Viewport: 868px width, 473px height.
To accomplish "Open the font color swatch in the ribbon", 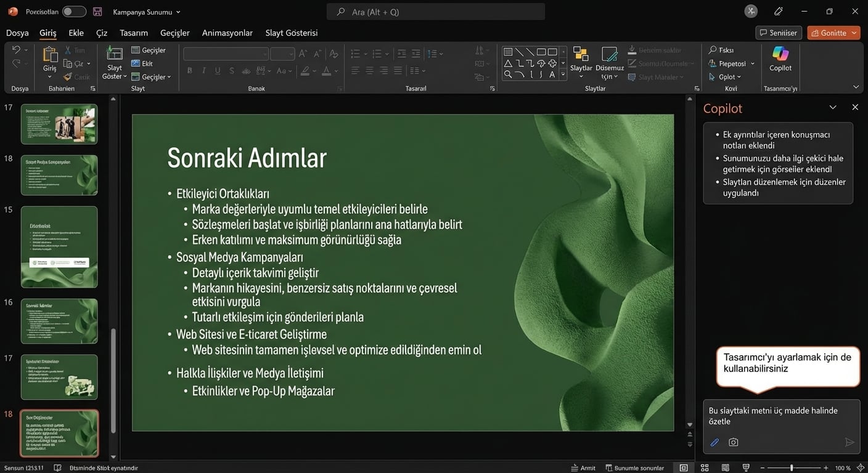I will point(327,70).
